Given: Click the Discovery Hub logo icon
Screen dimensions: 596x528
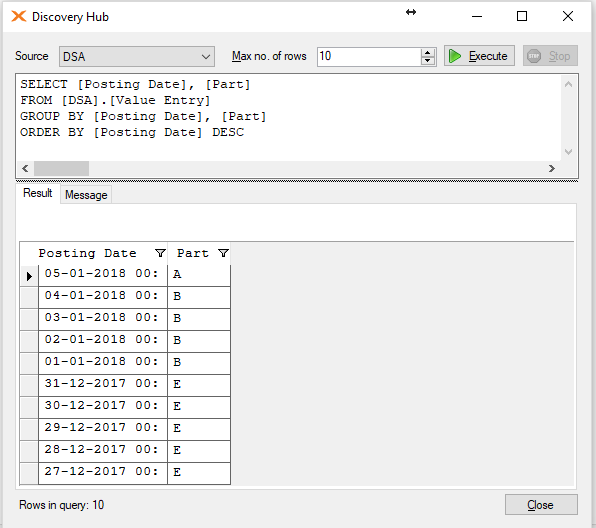Looking at the screenshot, I should [x=19, y=16].
